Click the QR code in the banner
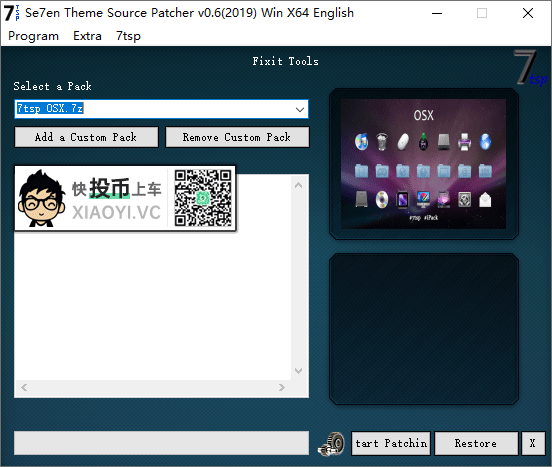The width and height of the screenshot is (552, 467). point(203,198)
